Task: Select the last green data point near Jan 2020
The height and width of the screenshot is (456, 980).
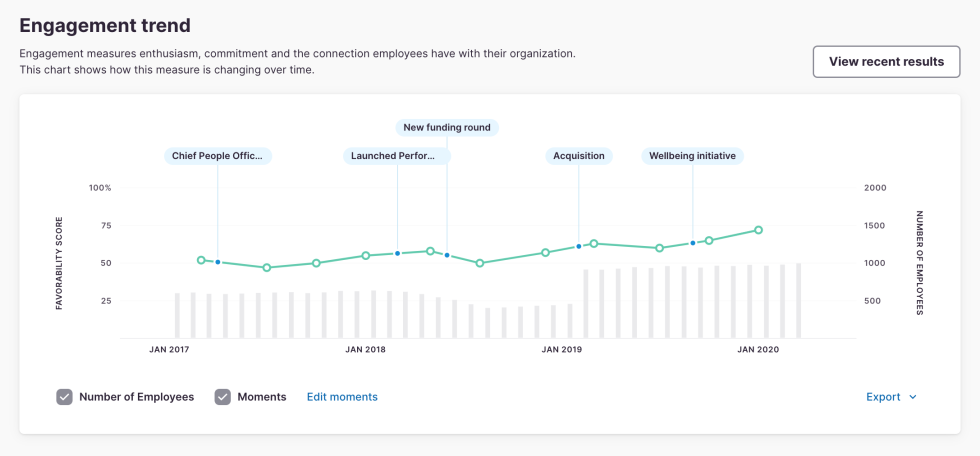Action: click(x=758, y=230)
